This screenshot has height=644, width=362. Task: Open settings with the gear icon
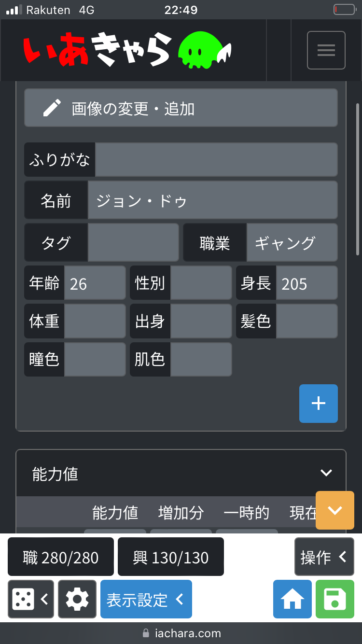(77, 599)
